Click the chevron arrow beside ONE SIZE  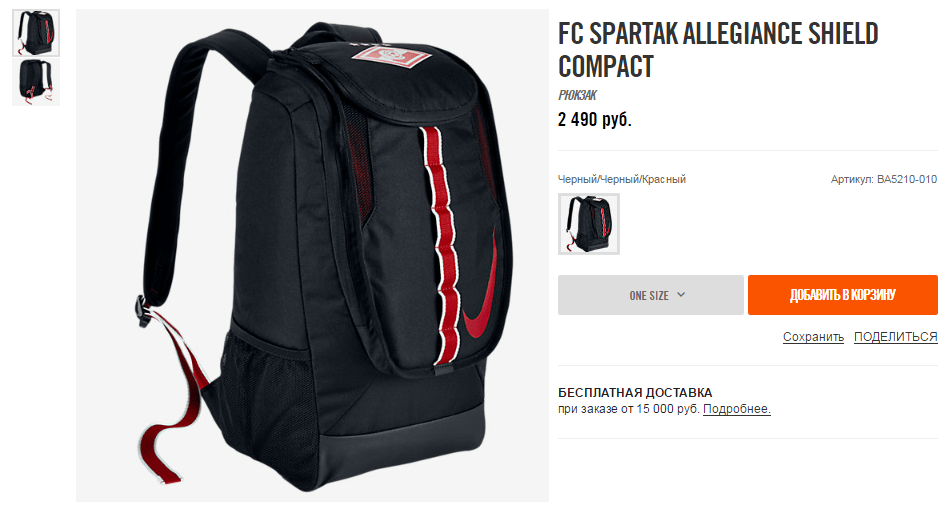(681, 294)
